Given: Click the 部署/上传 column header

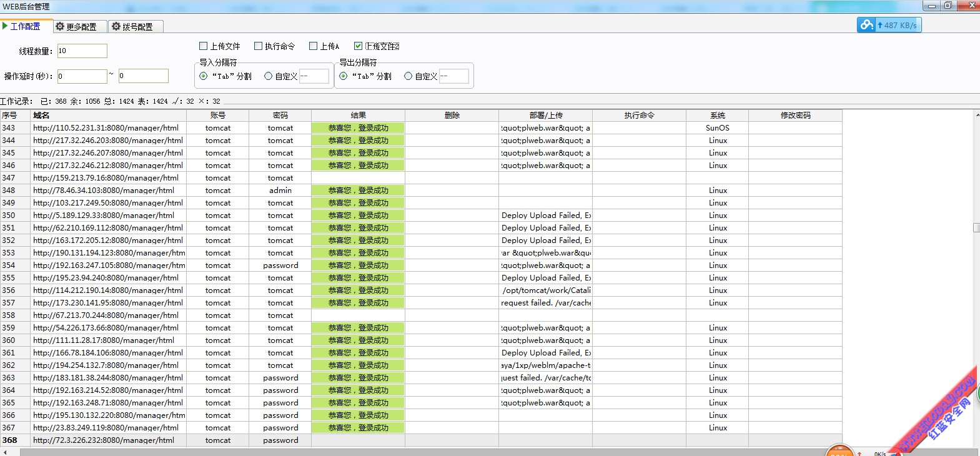Looking at the screenshot, I should [x=545, y=116].
